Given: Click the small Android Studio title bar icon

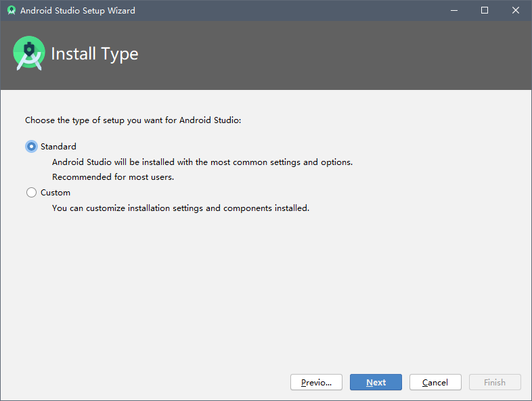Looking at the screenshot, I should click(x=12, y=11).
